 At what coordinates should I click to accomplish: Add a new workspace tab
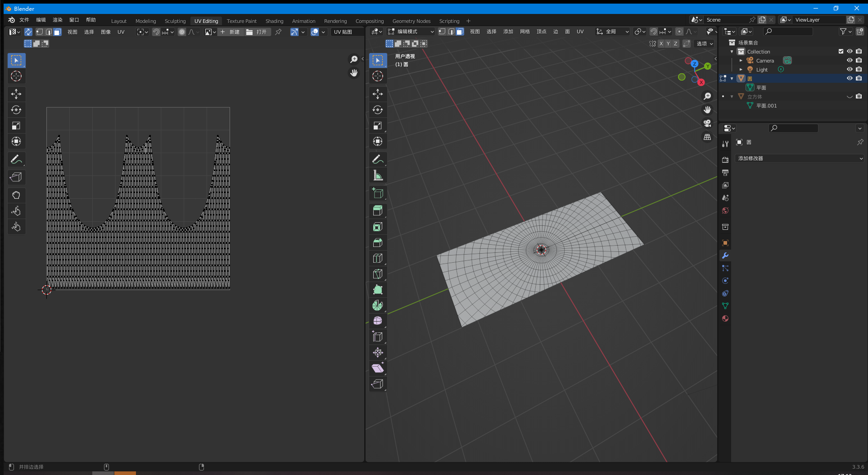468,21
